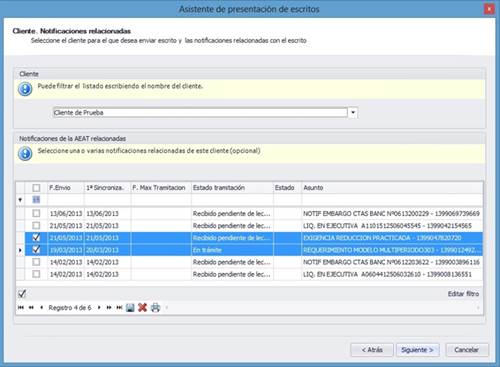This screenshot has height=367, width=500.
Task: Jump to previous page of records
Action: (x=31, y=307)
